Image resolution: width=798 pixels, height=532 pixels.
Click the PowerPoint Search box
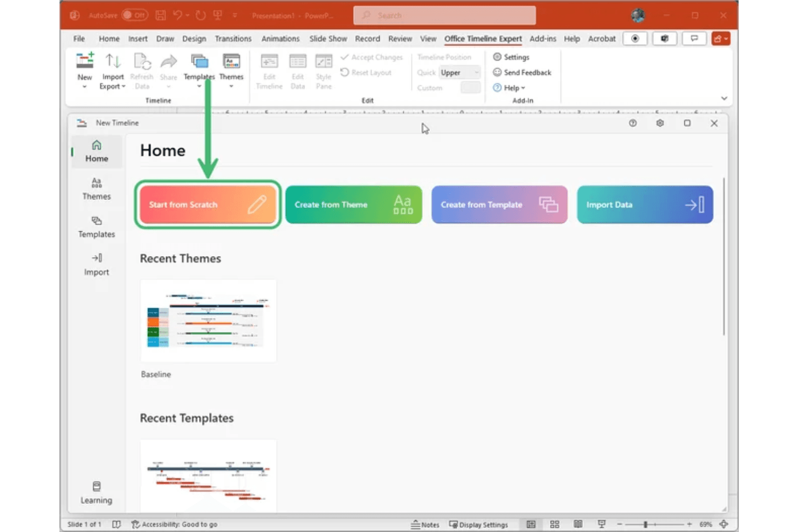445,15
